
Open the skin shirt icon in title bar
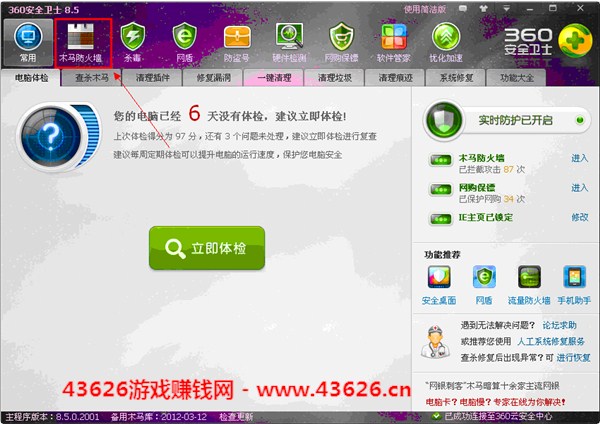pos(484,8)
